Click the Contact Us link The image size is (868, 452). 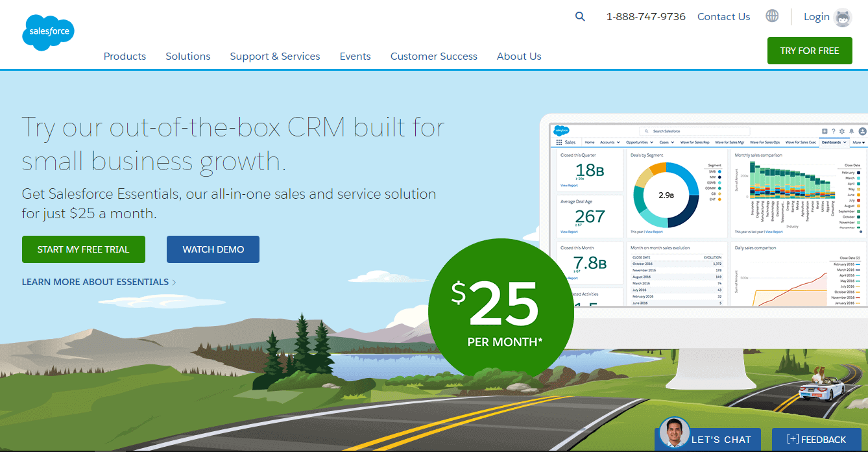[723, 17]
